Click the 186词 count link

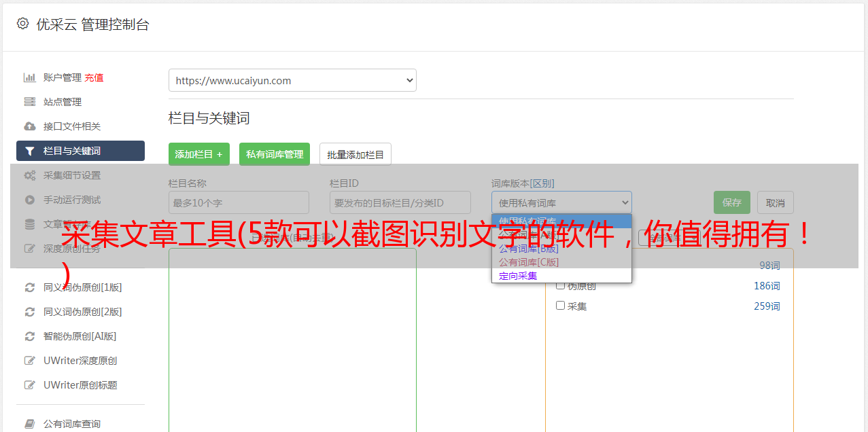767,286
